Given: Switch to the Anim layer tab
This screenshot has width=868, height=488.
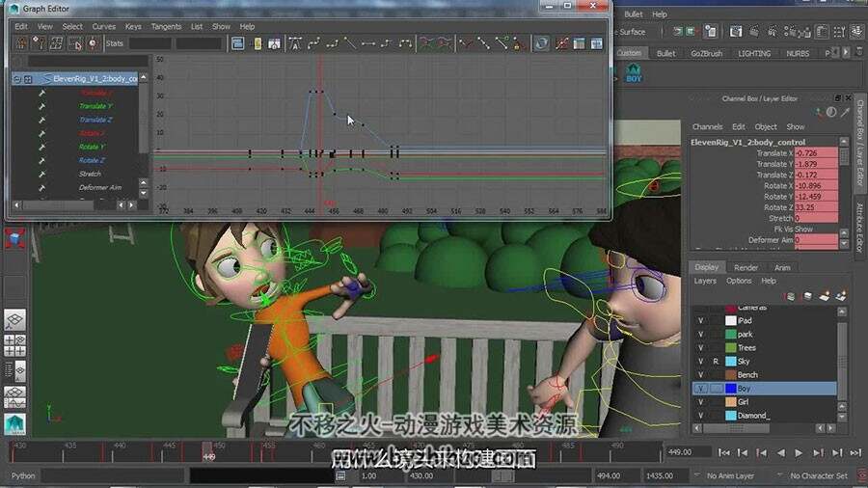Looking at the screenshot, I should (782, 268).
